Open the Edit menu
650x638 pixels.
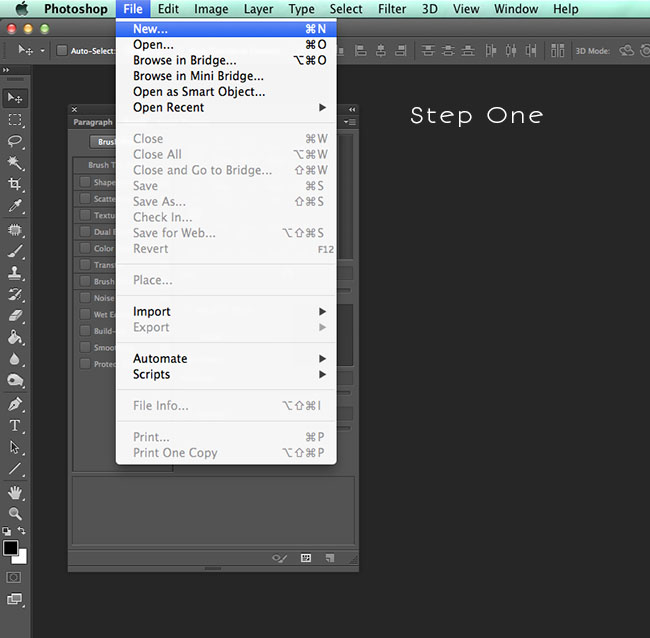point(168,9)
